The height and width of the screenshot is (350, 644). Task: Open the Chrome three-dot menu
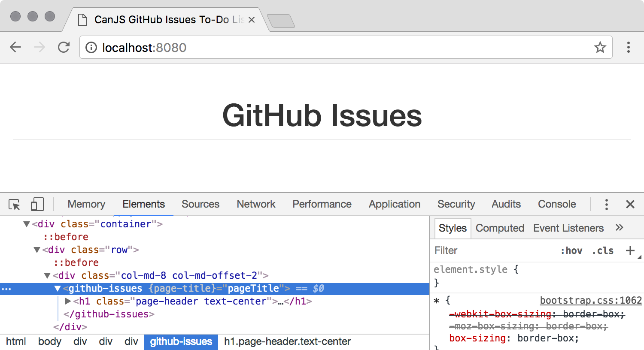click(x=628, y=47)
